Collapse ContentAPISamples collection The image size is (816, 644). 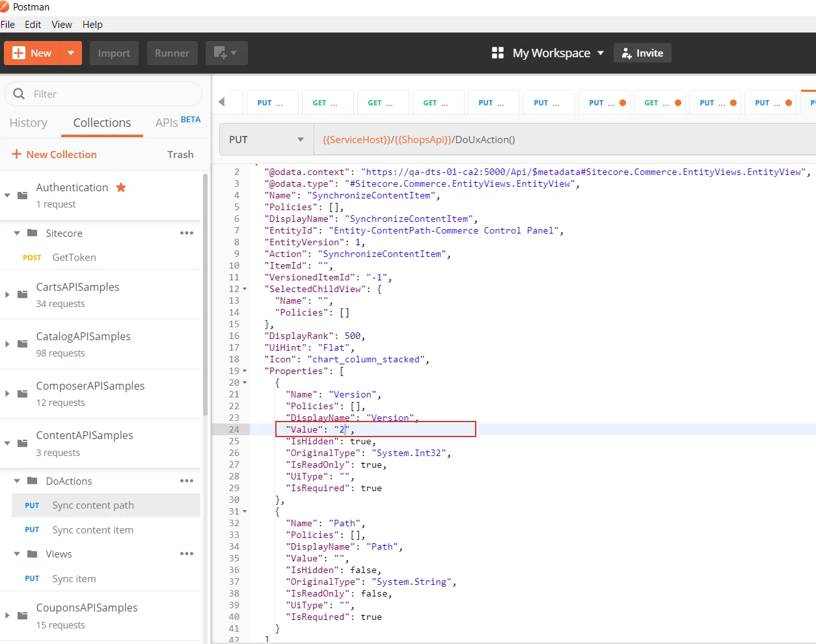coord(7,443)
